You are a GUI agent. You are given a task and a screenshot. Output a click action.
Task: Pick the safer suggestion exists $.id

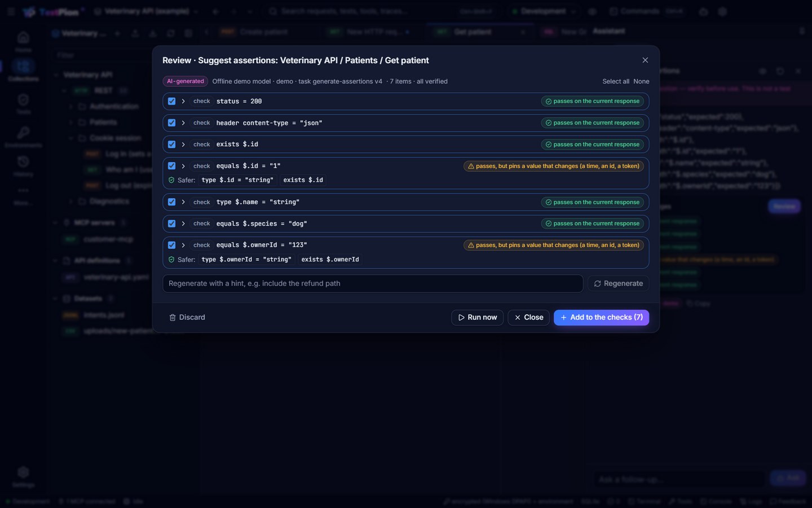303,180
